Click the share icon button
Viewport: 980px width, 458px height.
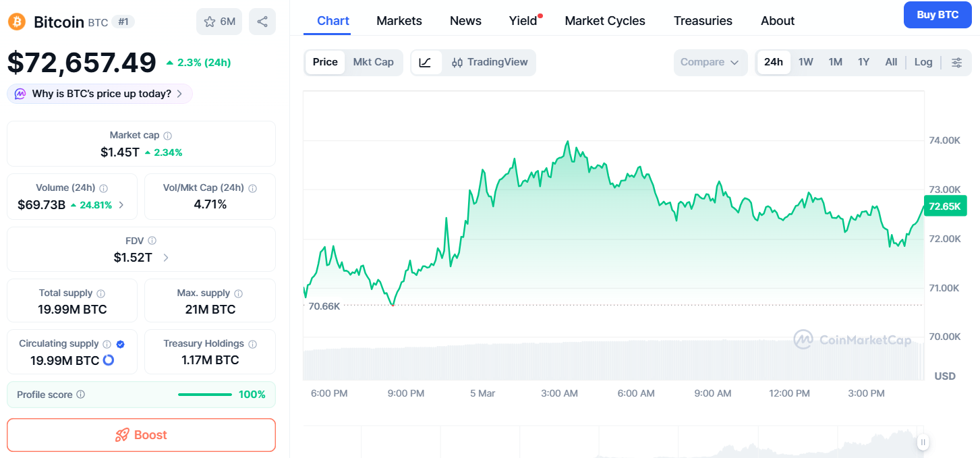pos(262,22)
